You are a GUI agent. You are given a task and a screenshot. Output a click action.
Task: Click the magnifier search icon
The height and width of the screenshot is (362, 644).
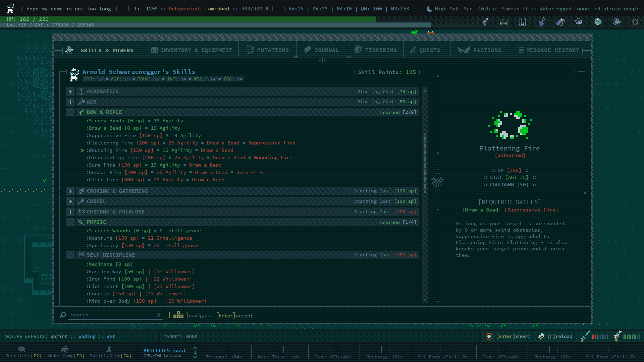[63, 315]
